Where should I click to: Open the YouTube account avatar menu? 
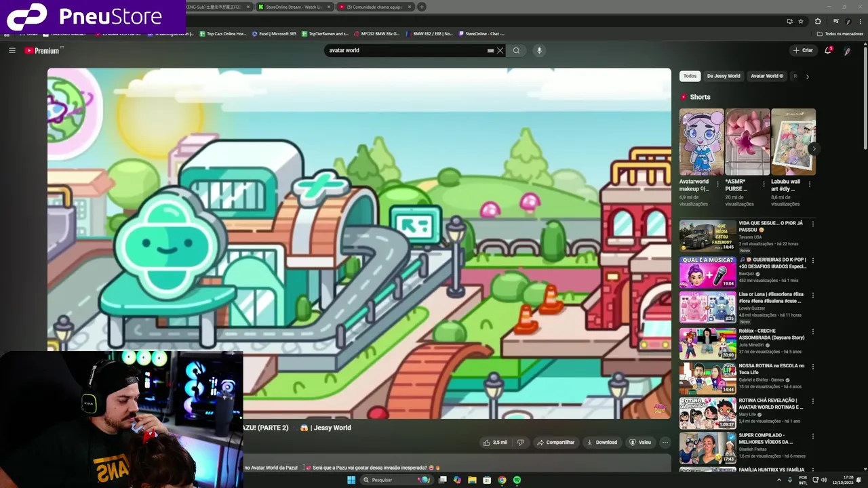coord(848,50)
